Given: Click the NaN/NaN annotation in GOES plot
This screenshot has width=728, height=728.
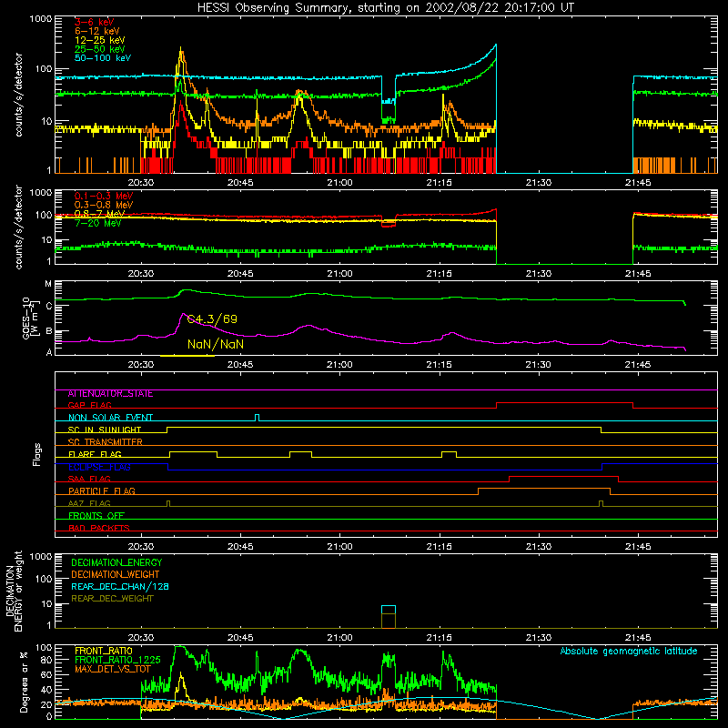Looking at the screenshot, I should (216, 344).
